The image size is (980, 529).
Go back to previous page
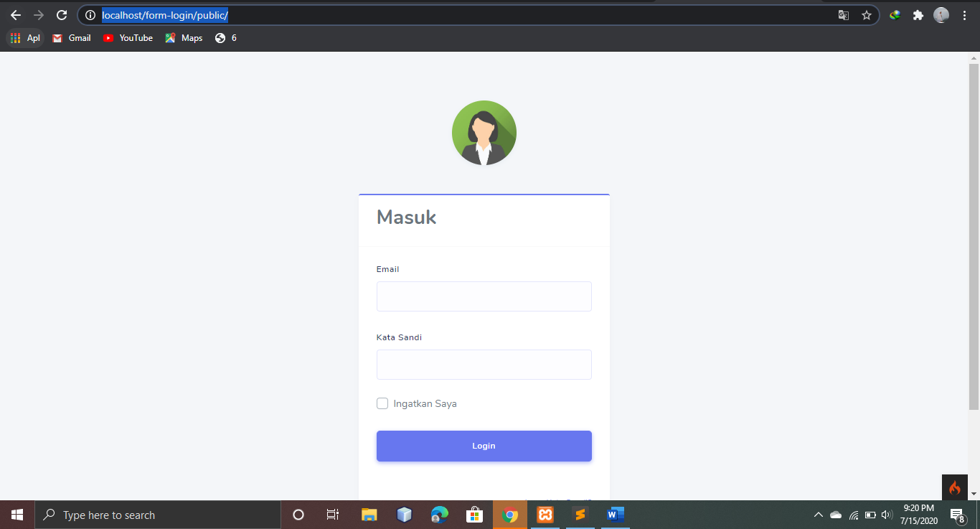16,15
